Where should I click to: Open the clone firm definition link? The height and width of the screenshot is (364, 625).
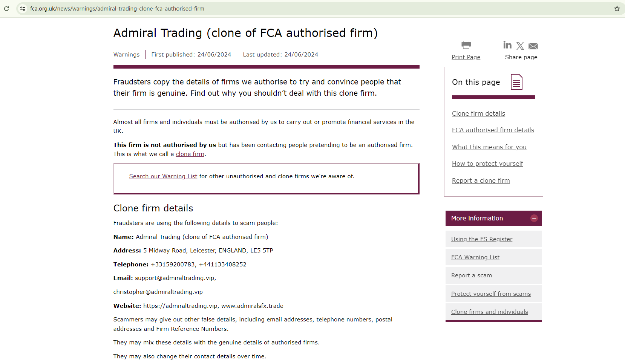click(x=190, y=154)
